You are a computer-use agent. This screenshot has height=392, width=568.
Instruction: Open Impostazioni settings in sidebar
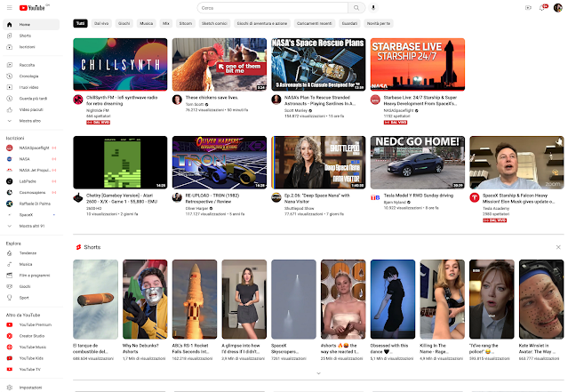(30, 387)
